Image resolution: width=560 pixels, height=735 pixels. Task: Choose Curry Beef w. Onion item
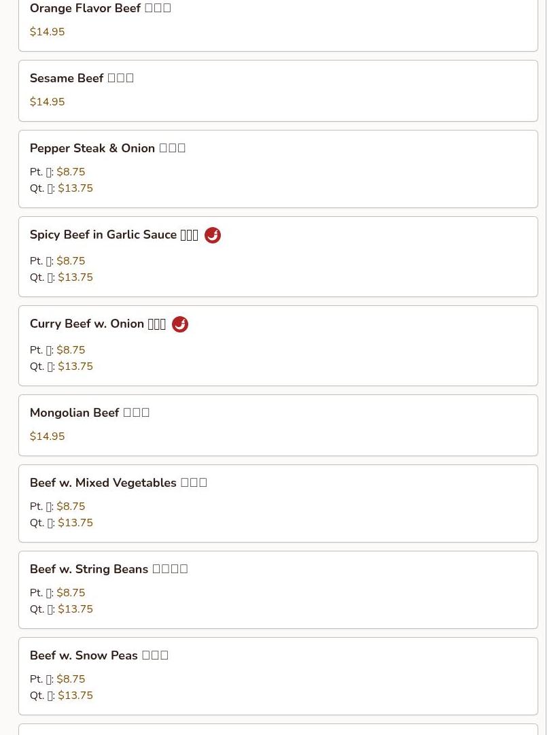278,346
